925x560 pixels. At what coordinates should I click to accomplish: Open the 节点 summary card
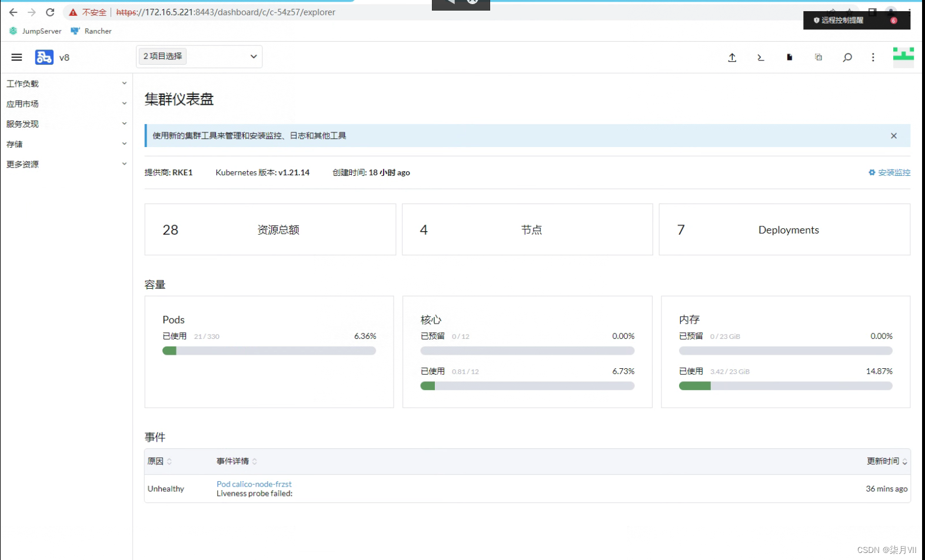click(x=527, y=229)
